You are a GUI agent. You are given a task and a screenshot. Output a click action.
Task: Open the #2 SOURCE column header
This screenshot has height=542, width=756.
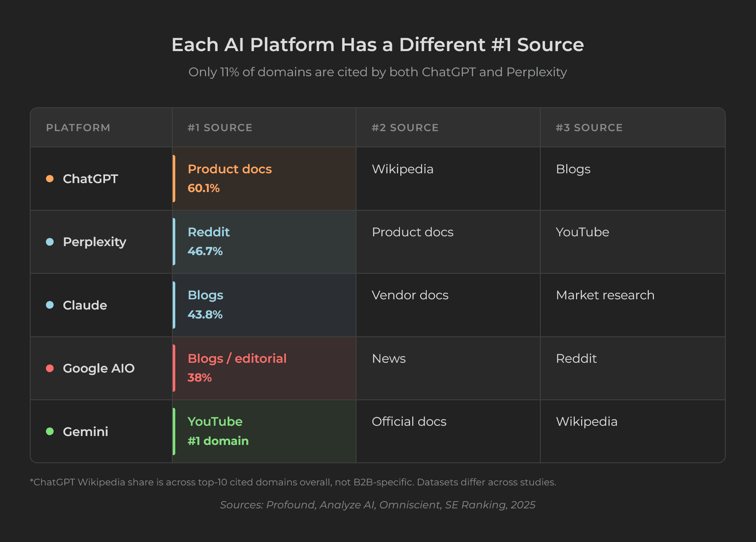coord(405,127)
